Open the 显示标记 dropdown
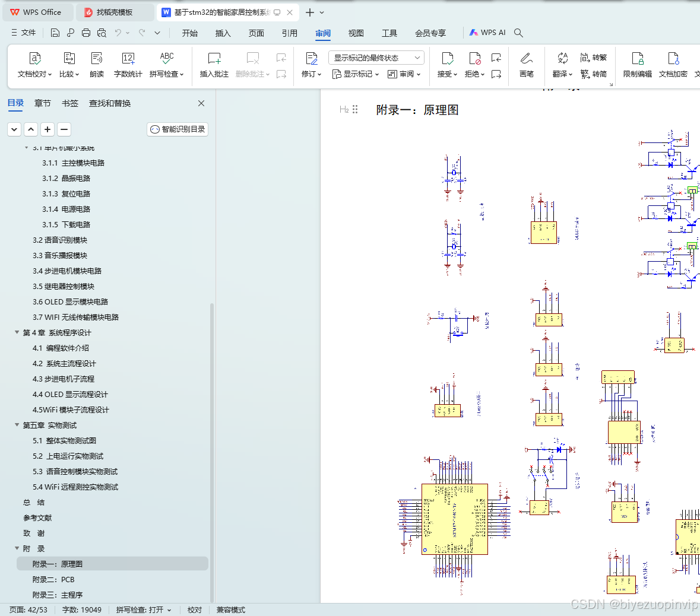 (356, 74)
